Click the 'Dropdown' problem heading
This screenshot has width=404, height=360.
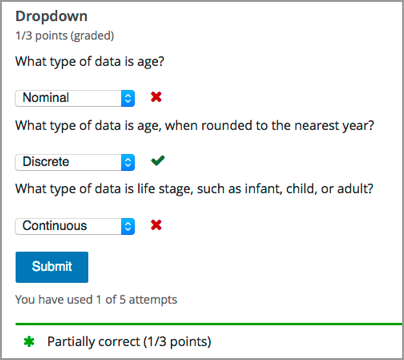pyautogui.click(x=51, y=16)
